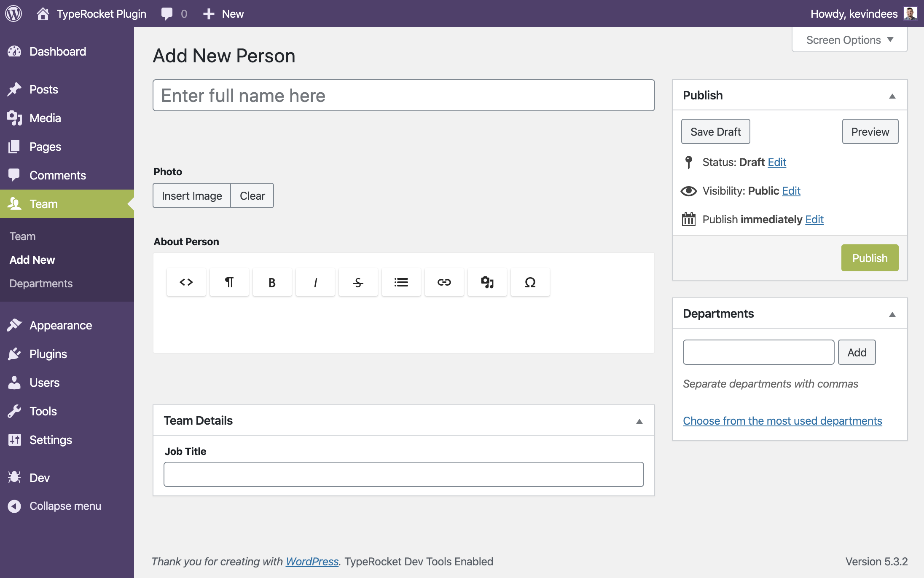Collapse the Team Details metabox
Viewport: 924px width, 578px height.
639,421
